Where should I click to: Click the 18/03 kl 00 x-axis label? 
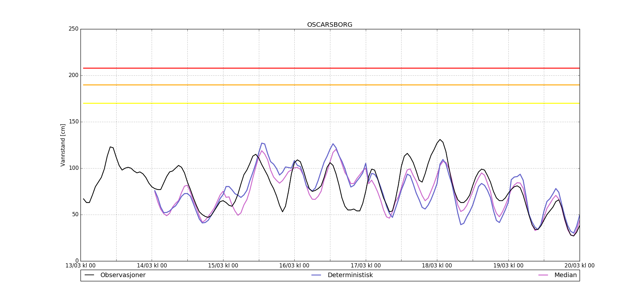coord(437,266)
